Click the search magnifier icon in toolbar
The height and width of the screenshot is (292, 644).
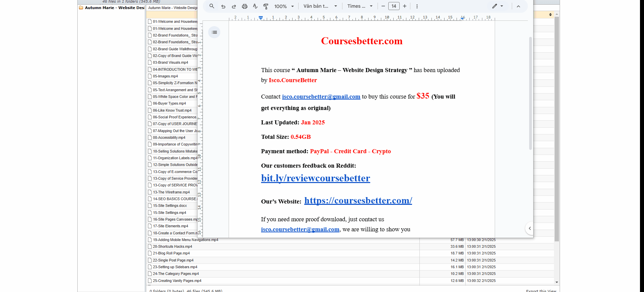(x=212, y=6)
